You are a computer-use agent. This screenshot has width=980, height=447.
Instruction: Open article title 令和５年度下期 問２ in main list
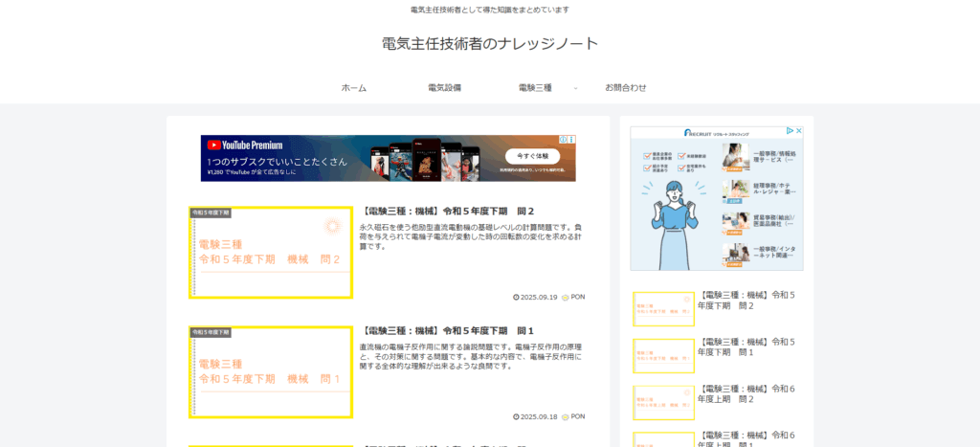pyautogui.click(x=448, y=211)
